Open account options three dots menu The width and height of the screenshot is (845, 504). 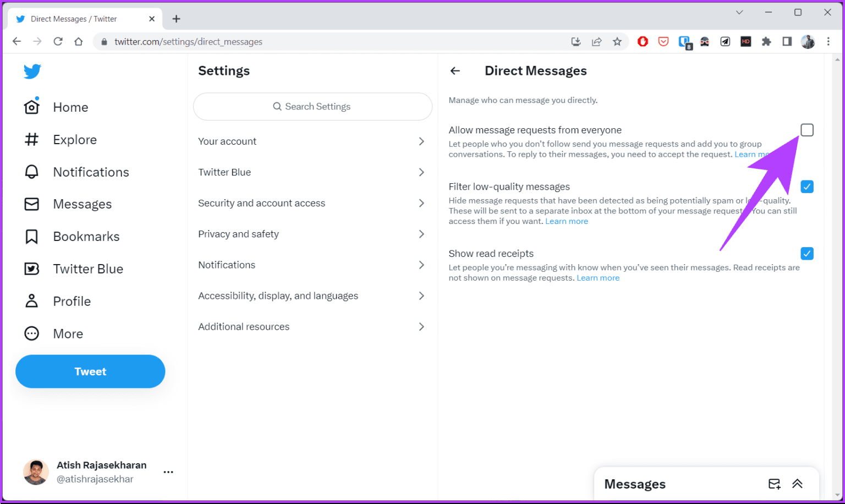coord(168,472)
